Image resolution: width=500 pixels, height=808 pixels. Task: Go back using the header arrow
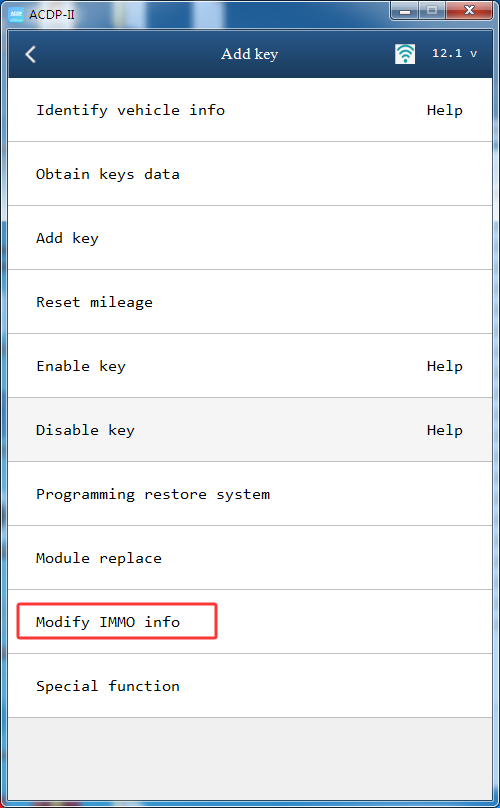pyautogui.click(x=30, y=54)
